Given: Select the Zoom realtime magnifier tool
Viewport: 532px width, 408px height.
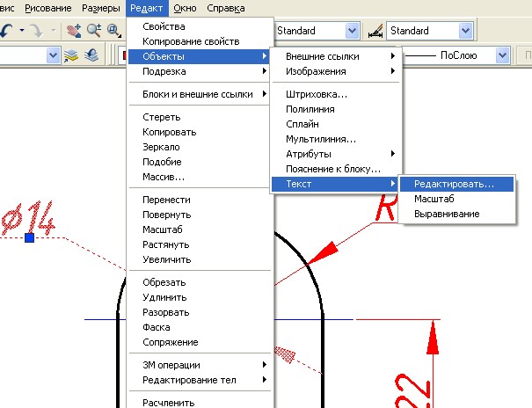Looking at the screenshot, I should pos(94,31).
